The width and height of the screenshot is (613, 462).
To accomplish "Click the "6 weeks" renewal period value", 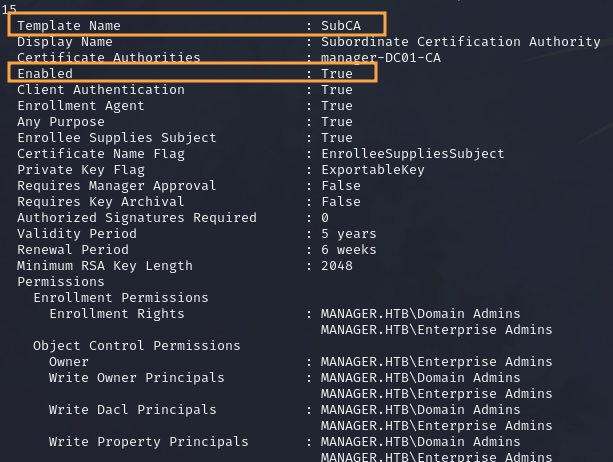I will tap(349, 250).
